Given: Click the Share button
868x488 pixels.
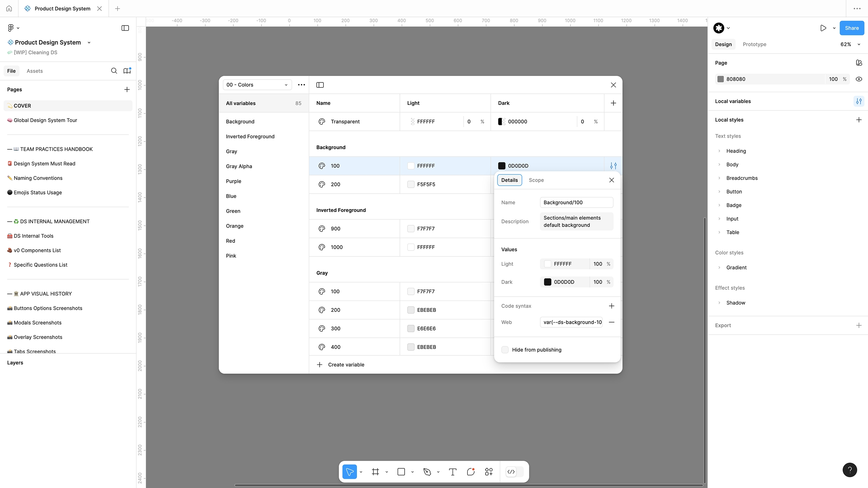Looking at the screenshot, I should pos(851,28).
